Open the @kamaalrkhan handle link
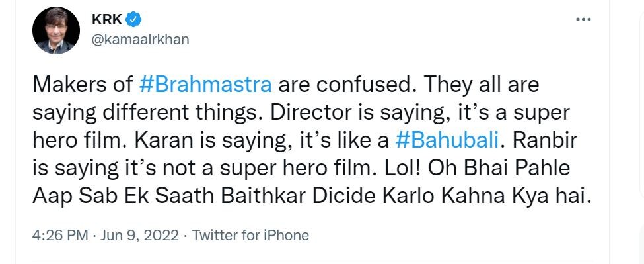This screenshot has width=644, height=264. pyautogui.click(x=141, y=40)
